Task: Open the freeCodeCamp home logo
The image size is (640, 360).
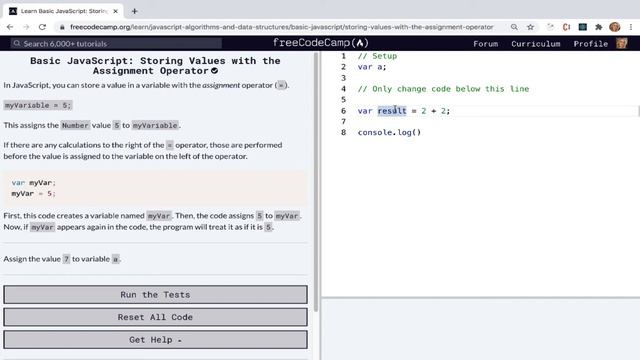Action: [320, 42]
